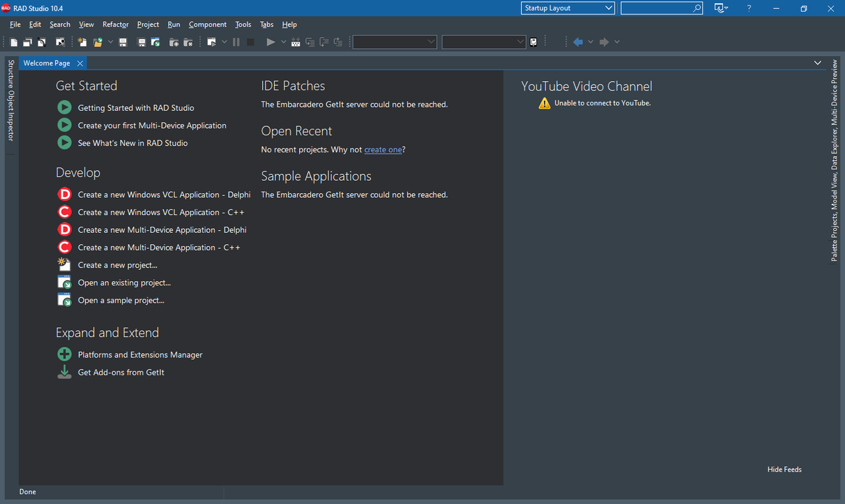Image resolution: width=845 pixels, height=504 pixels.
Task: Click Open an existing project...
Action: [x=124, y=283]
